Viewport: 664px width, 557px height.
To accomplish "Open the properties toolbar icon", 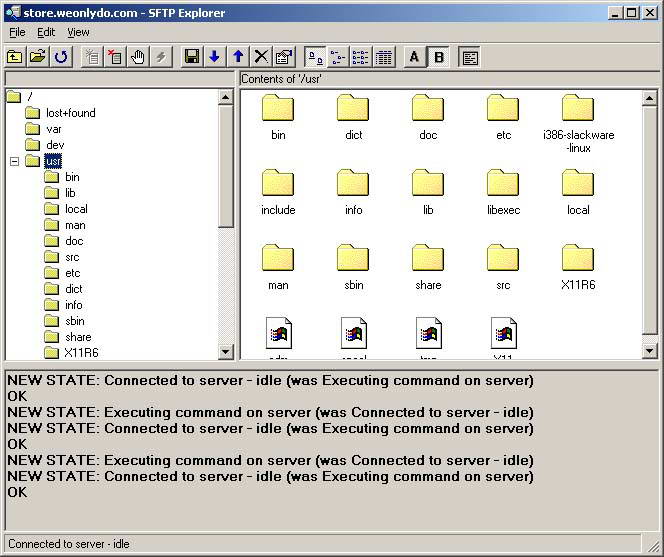I will (284, 57).
